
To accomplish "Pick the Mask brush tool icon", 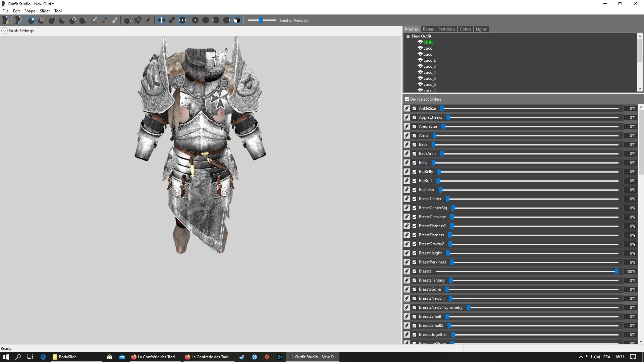I will tap(42, 20).
